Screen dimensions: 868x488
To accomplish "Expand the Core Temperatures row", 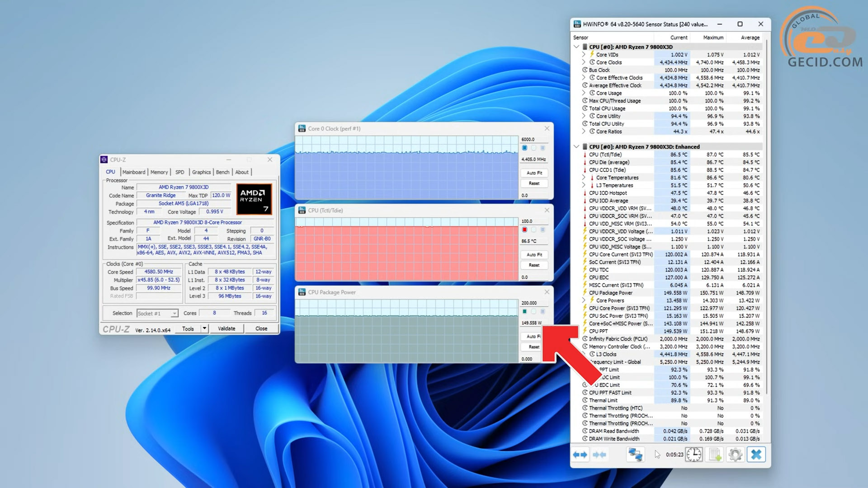I will coord(584,178).
